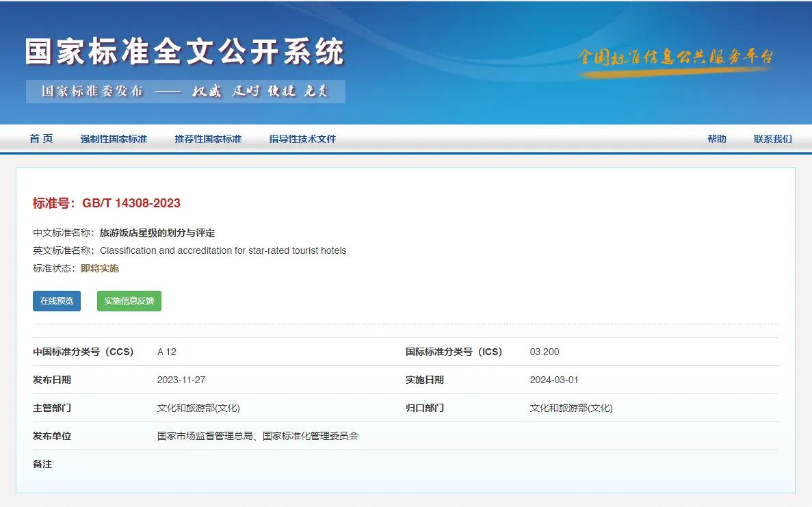Click the 帮助 help link

pos(716,138)
